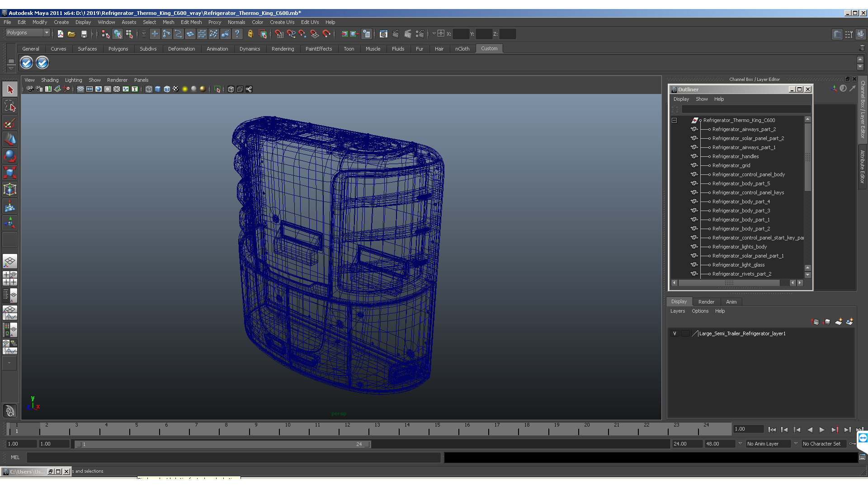
Task: Click the time range slider bar
Action: pyautogui.click(x=222, y=444)
